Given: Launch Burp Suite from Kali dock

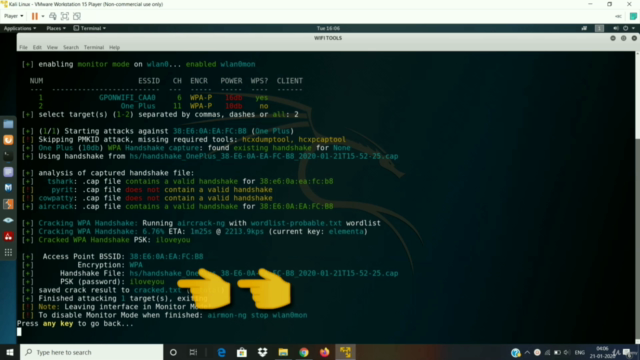Looking at the screenshot, I should [x=8, y=140].
